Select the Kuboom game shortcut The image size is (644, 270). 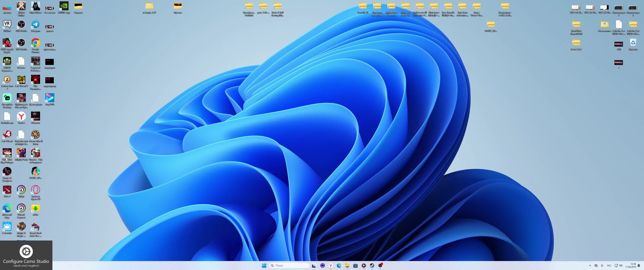[x=36, y=118]
